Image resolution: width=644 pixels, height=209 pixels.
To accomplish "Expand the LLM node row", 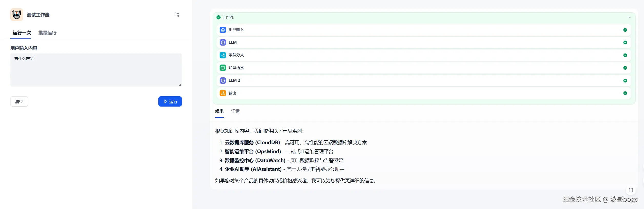I will (424, 43).
